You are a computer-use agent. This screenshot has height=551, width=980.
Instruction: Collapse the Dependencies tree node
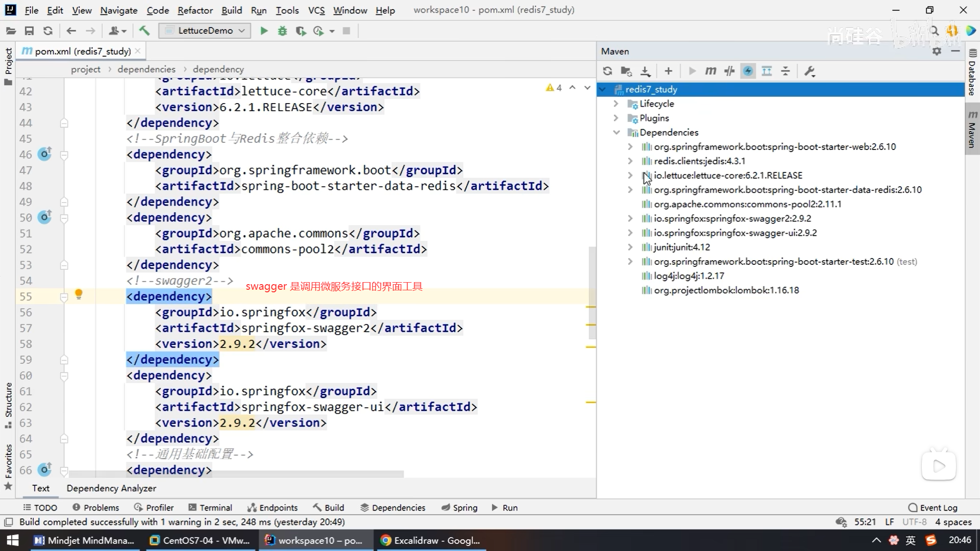click(x=616, y=133)
